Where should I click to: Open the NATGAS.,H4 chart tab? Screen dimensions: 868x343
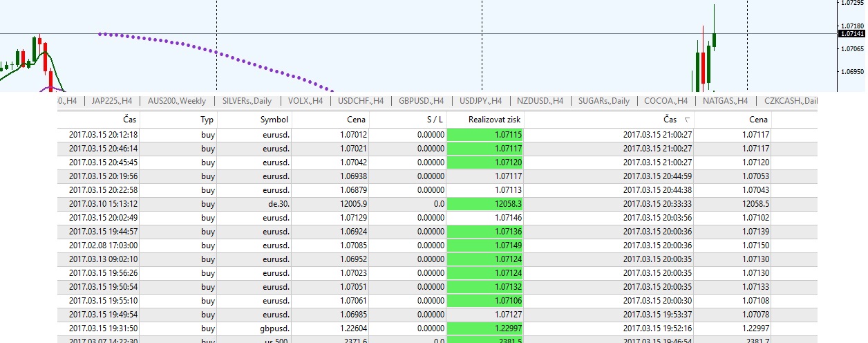tap(725, 101)
